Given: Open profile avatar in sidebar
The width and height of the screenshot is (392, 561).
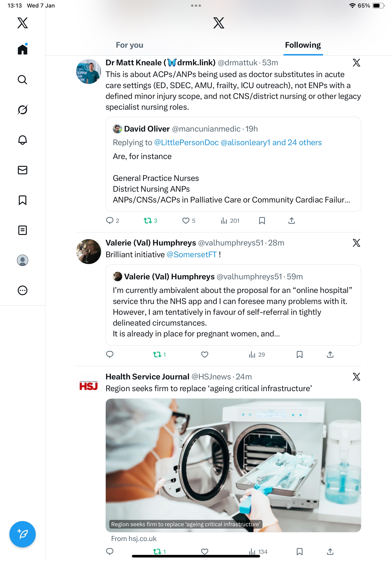Looking at the screenshot, I should coord(23,260).
